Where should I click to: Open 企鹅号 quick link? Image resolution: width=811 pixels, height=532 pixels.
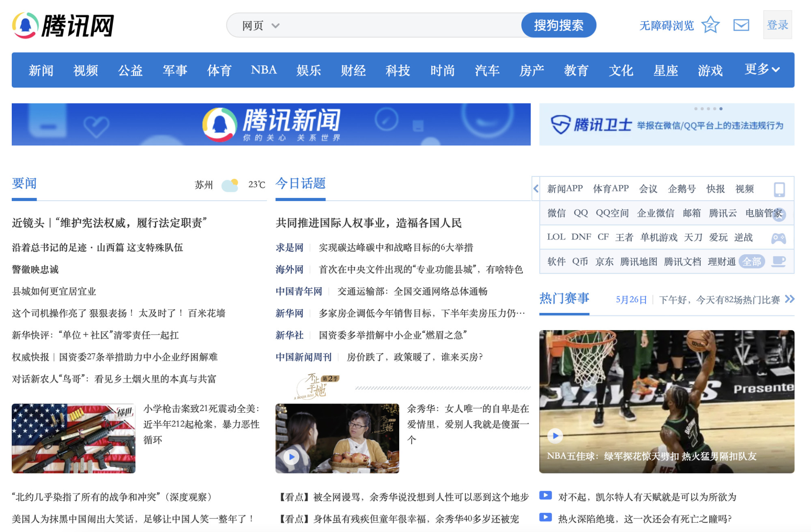[x=682, y=189]
